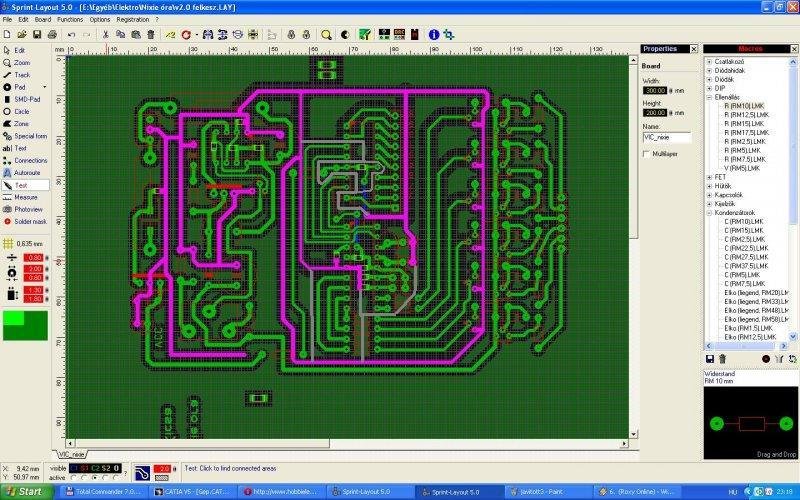Open the Board menu

tap(43, 19)
